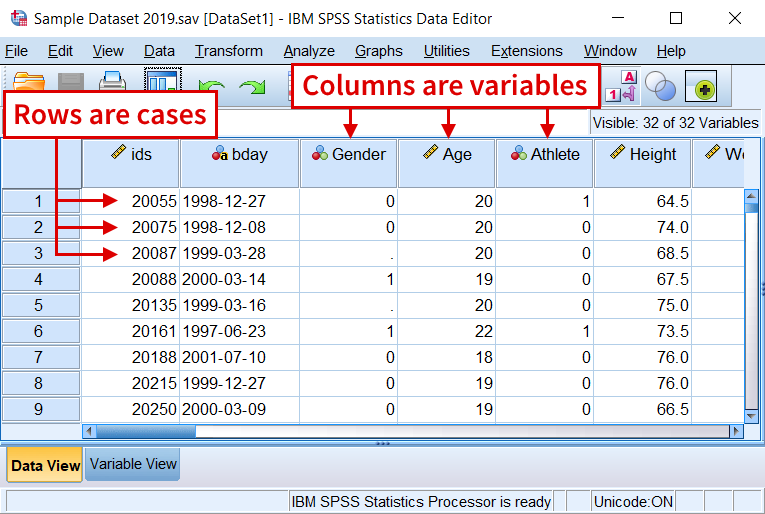The height and width of the screenshot is (514, 765).
Task: Switch to the Variable View tab
Action: (x=133, y=464)
